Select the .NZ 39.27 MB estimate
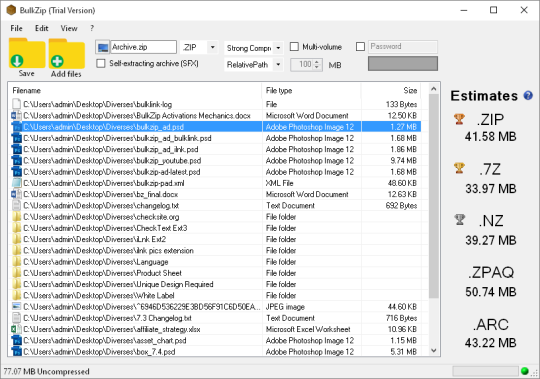 (490, 230)
